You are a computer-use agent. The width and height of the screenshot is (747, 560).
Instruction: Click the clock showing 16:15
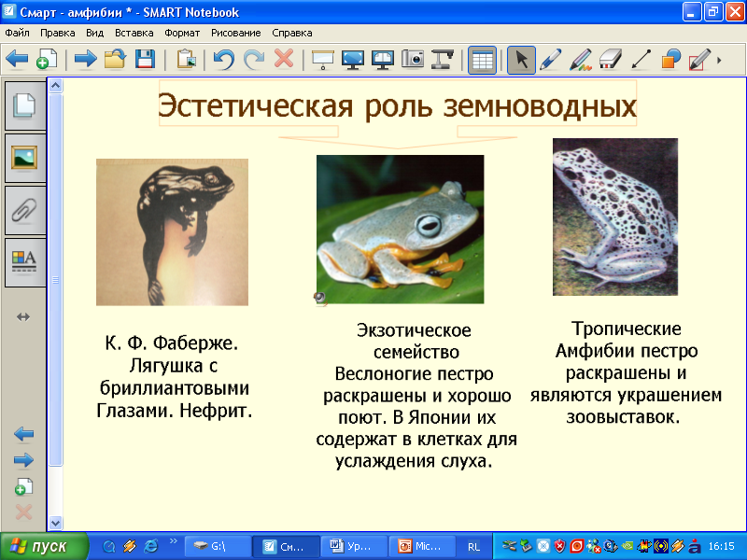722,546
